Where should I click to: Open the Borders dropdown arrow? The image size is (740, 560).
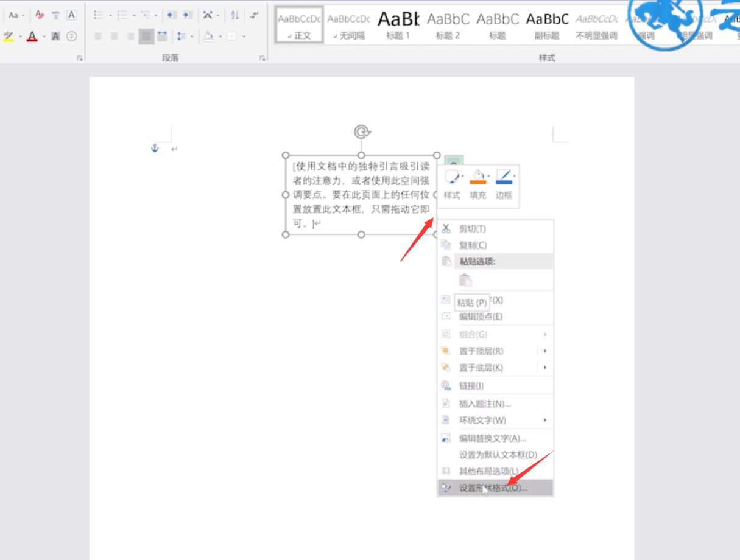pos(244,37)
